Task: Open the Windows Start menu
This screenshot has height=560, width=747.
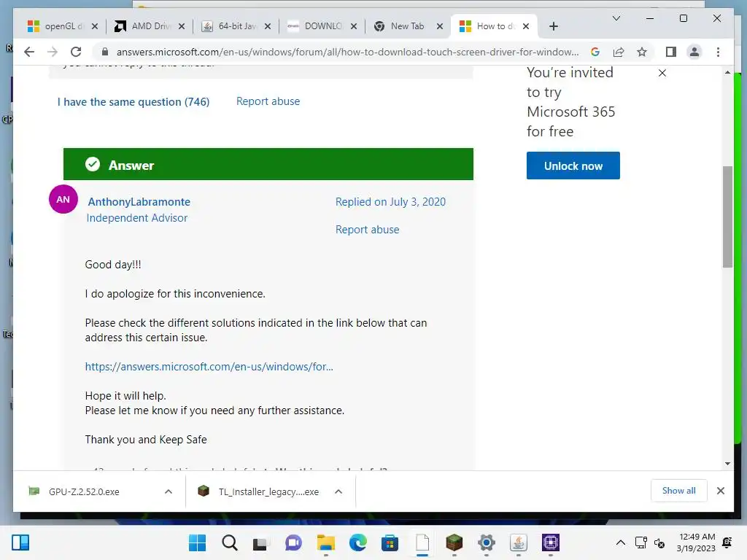Action: (x=197, y=542)
